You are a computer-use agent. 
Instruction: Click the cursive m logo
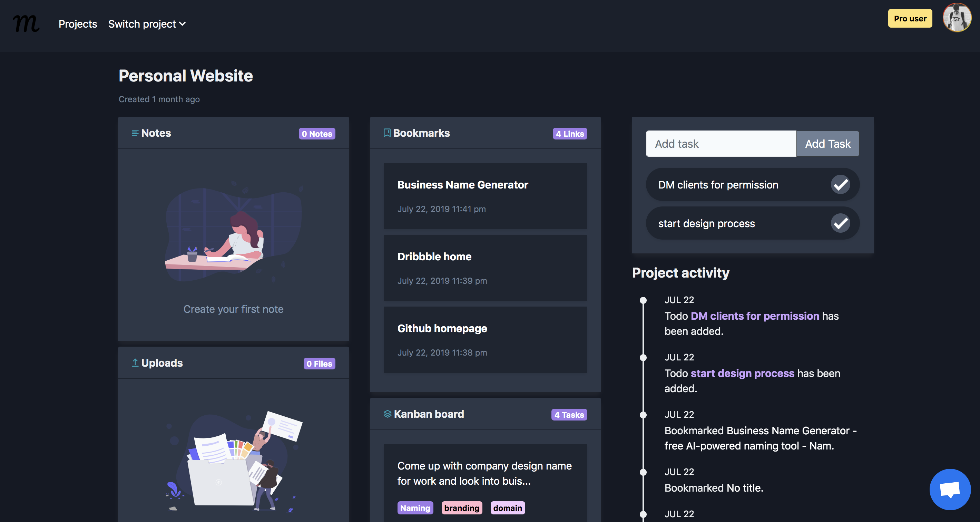click(x=26, y=23)
